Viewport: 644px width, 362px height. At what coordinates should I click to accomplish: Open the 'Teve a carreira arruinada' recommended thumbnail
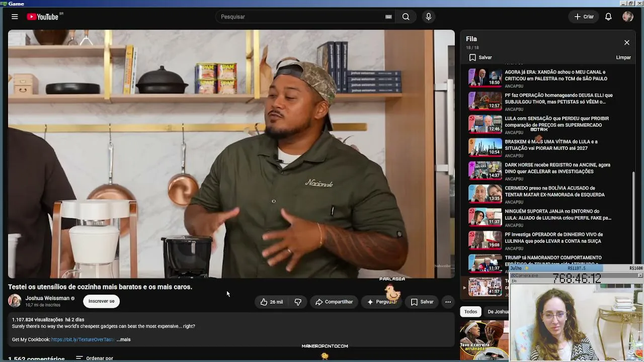point(485,340)
